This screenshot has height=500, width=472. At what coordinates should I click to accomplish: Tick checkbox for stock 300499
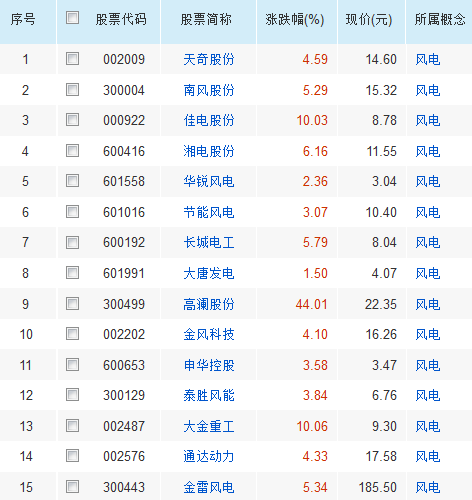[x=72, y=304]
